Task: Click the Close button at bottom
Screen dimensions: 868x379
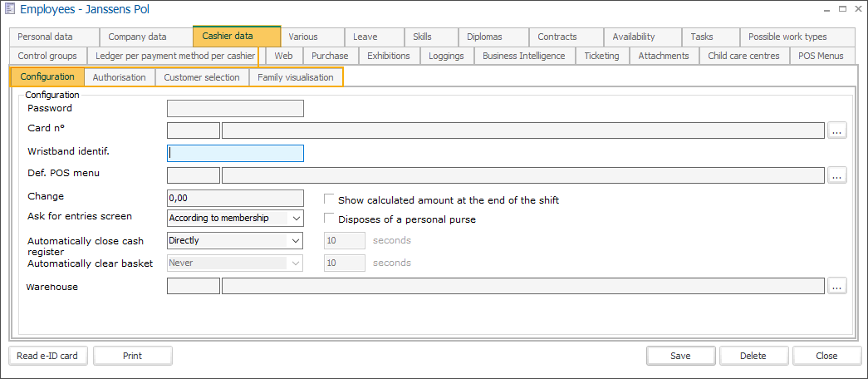Action: [827, 356]
